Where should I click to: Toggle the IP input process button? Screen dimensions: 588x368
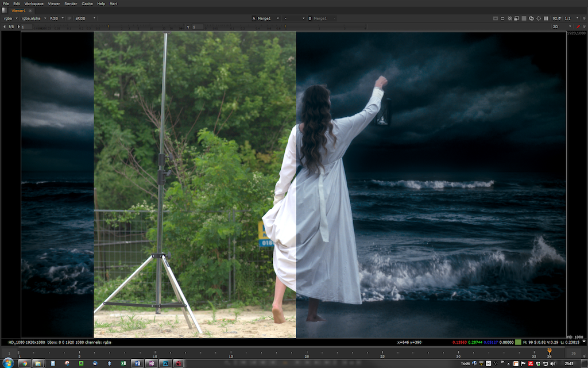[70, 18]
